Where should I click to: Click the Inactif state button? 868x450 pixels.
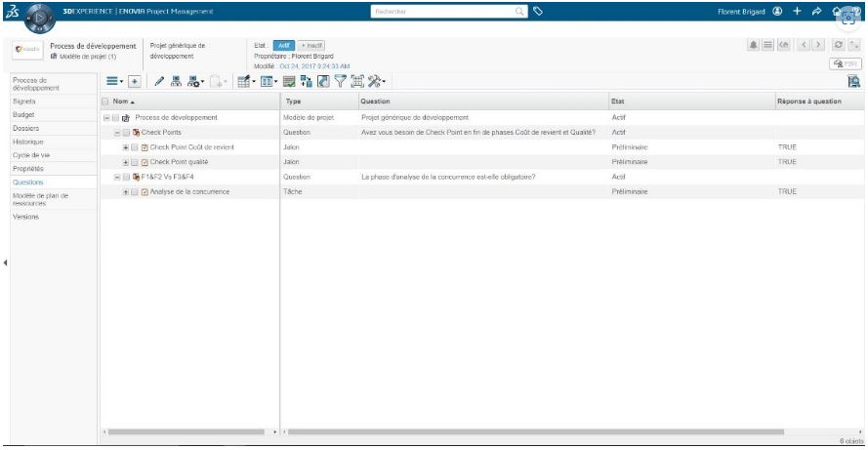(311, 45)
